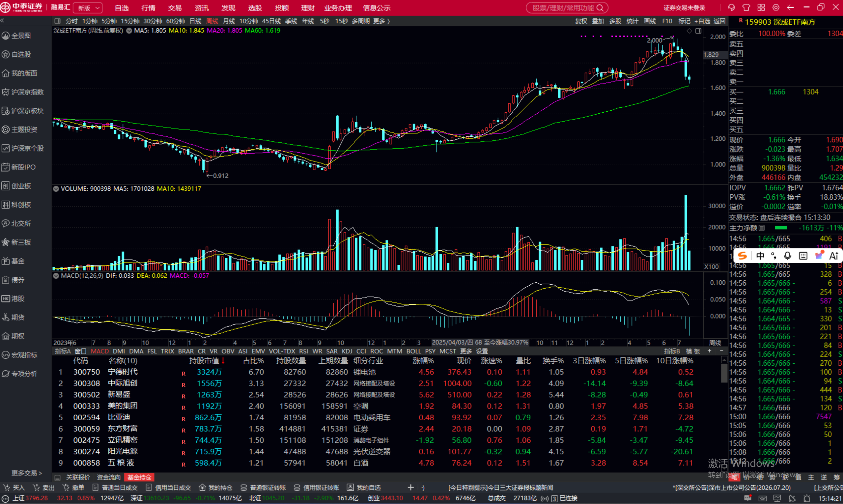Toggle the main chart MA indicator circle
The image size is (843, 504).
(x=129, y=31)
